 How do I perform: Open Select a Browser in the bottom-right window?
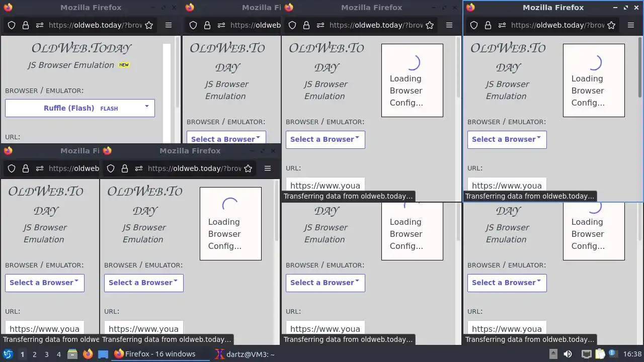pyautogui.click(x=507, y=283)
